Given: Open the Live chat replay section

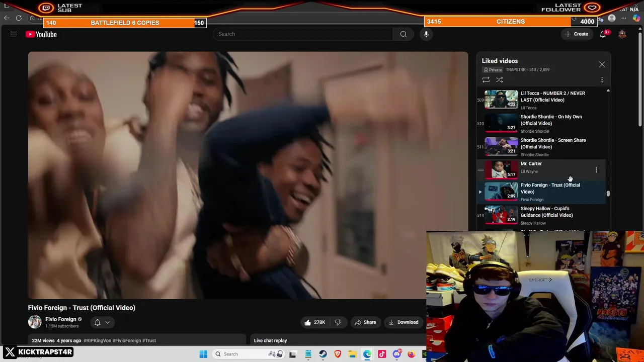Looking at the screenshot, I should point(270,340).
